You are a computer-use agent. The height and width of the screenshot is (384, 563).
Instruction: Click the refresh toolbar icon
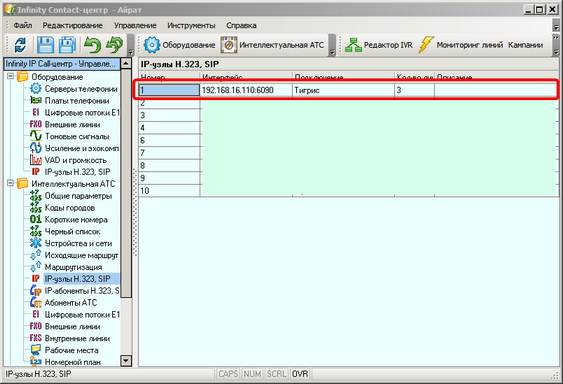(20, 45)
